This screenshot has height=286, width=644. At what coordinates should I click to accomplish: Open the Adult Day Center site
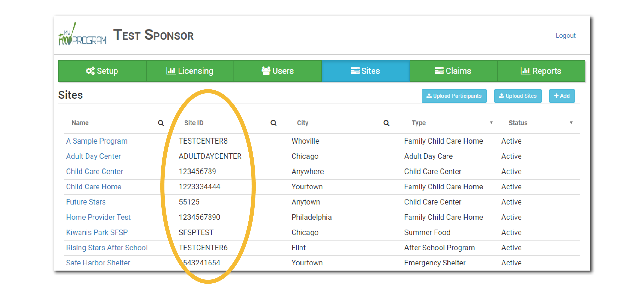(93, 156)
